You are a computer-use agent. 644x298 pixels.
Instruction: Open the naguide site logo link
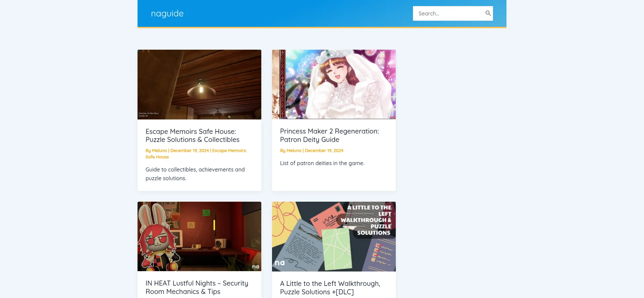coord(167,13)
